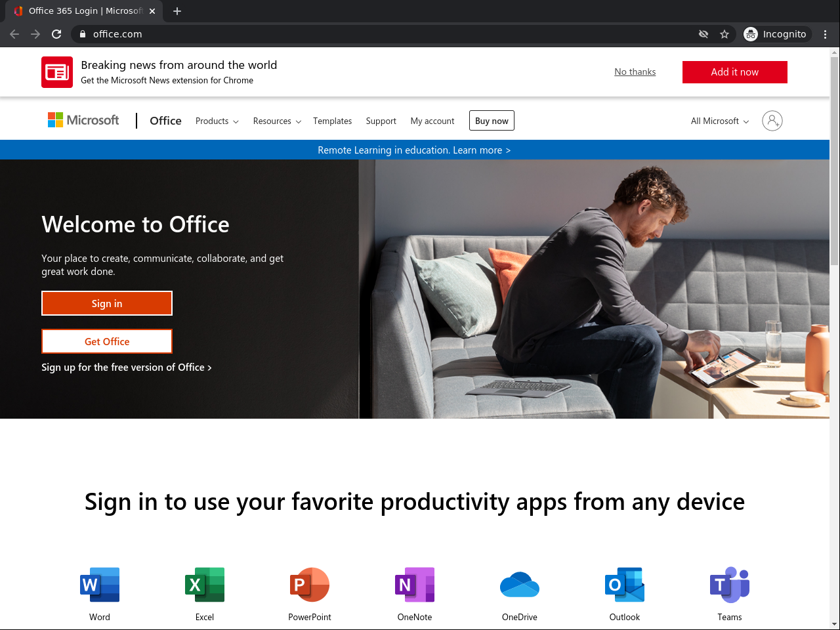840x630 pixels.
Task: Open the Teams app icon
Action: [730, 585]
